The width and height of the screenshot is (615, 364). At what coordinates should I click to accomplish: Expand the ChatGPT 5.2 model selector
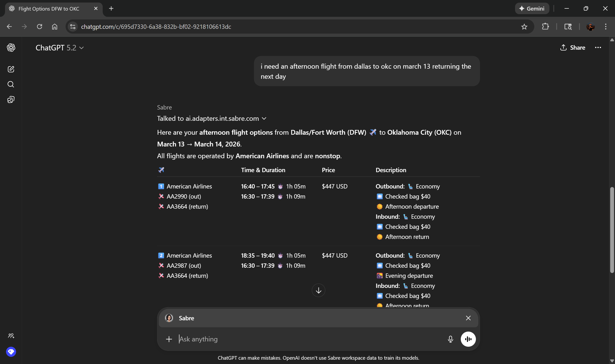click(x=60, y=48)
